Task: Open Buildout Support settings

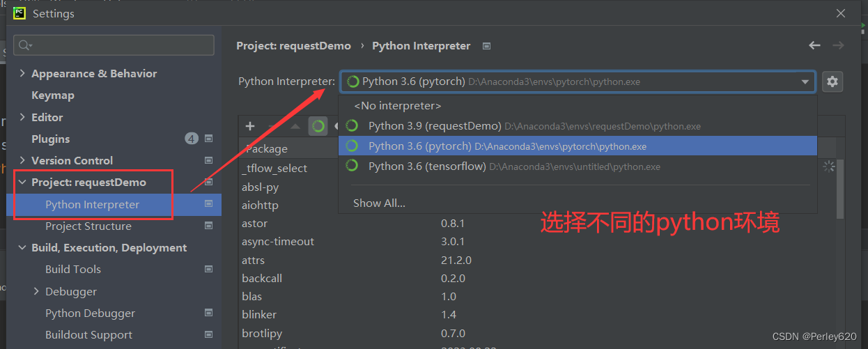Action: 88,334
